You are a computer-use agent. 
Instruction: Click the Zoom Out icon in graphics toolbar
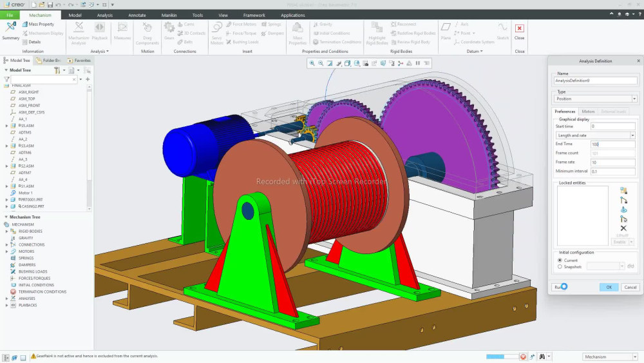321,63
